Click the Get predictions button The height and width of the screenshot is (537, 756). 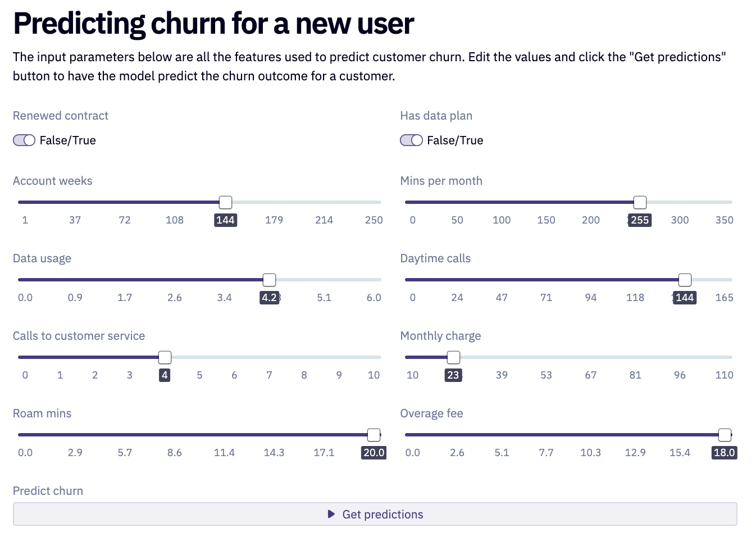click(x=375, y=514)
